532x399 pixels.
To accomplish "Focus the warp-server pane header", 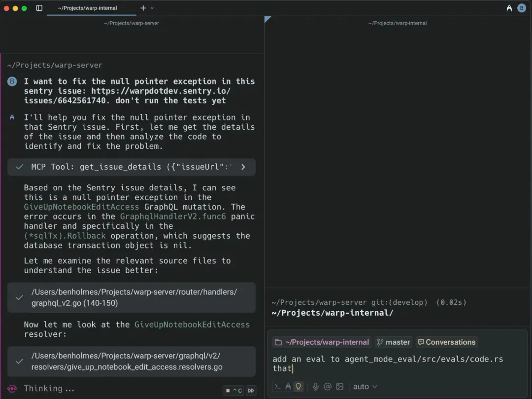I will pos(132,23).
